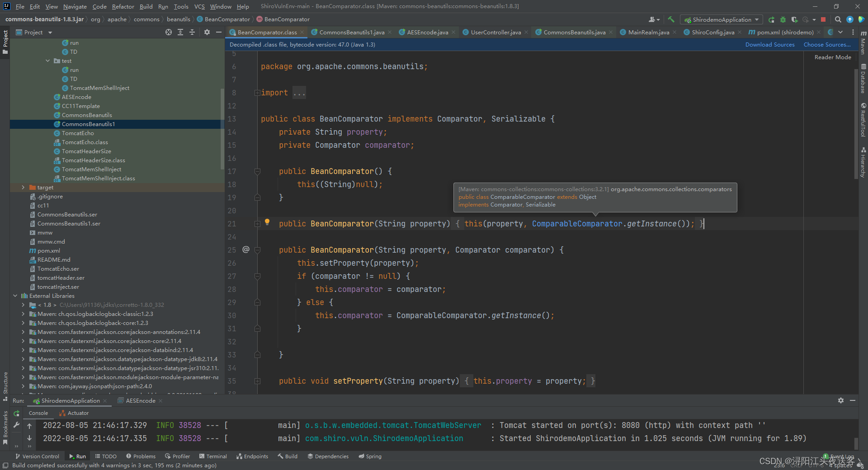Expand the folded import block
Screen dimensions: 868x470
[257, 93]
